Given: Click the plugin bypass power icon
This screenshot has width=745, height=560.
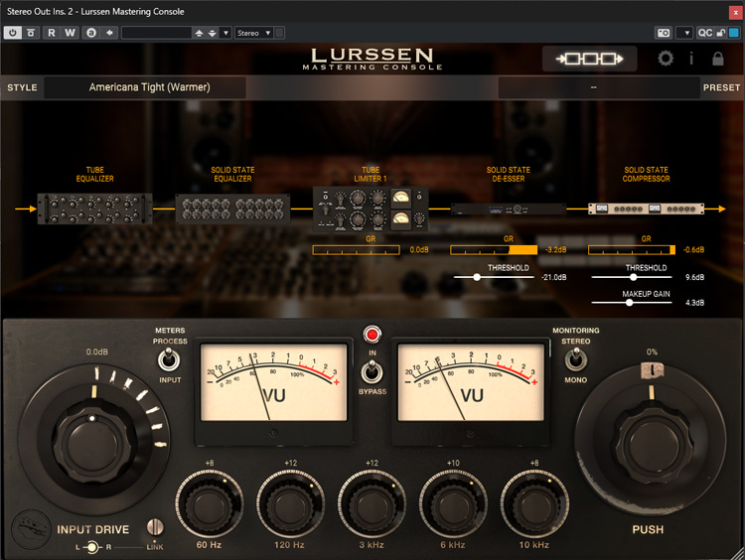Looking at the screenshot, I should tap(12, 33).
